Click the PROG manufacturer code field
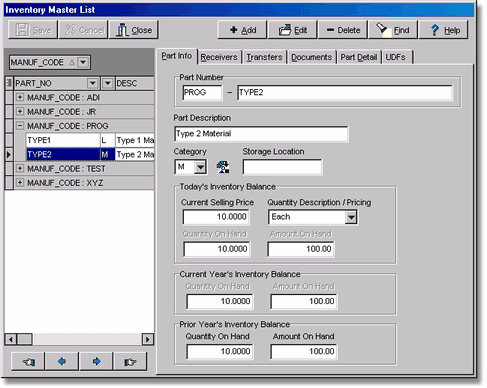 coord(202,92)
